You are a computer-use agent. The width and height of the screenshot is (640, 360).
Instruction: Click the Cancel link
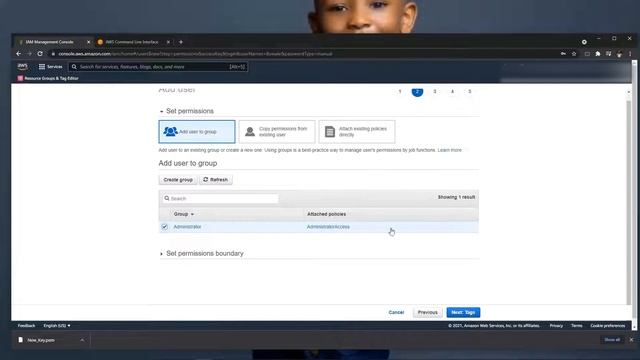click(x=396, y=312)
